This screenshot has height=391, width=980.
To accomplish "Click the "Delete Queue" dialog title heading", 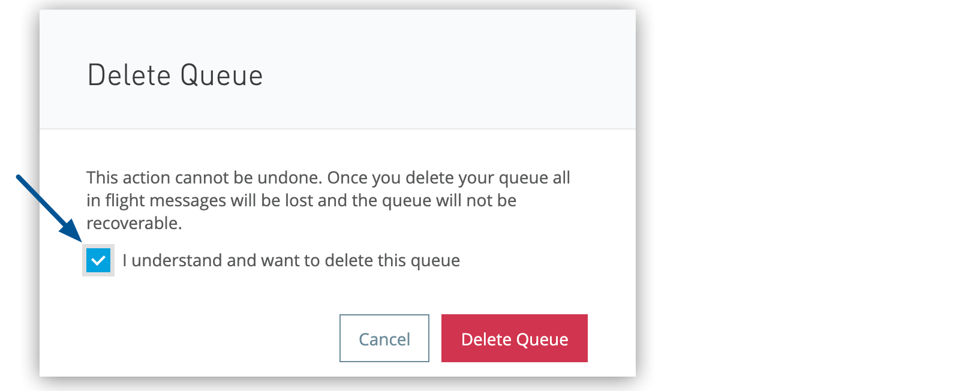I will 175,76.
